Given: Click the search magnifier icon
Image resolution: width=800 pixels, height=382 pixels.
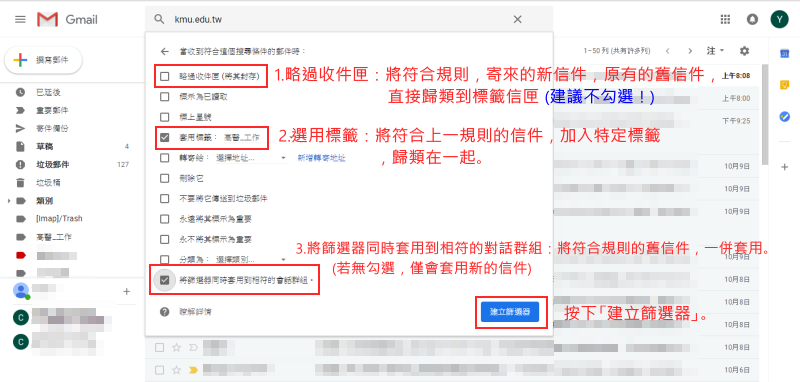Looking at the screenshot, I should (160, 19).
